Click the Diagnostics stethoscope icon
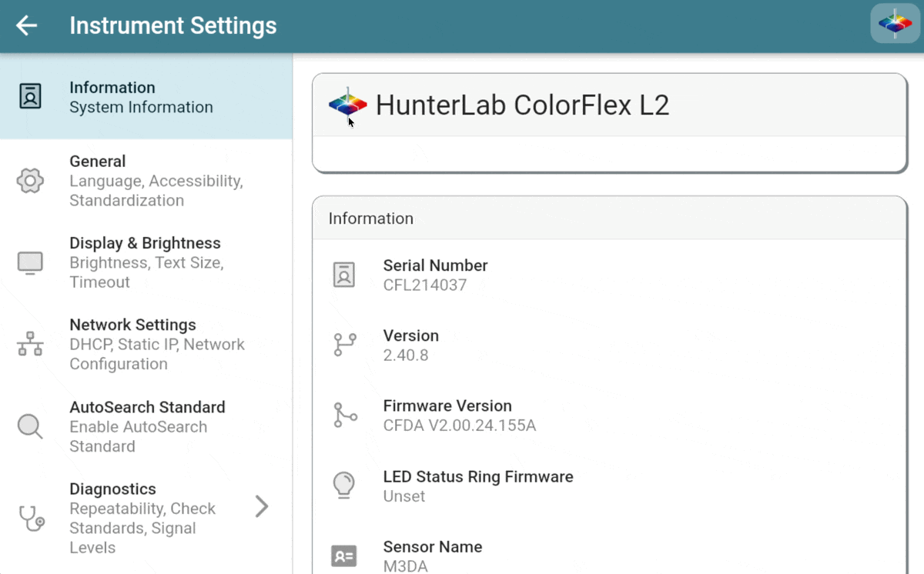The width and height of the screenshot is (924, 574). click(x=31, y=518)
